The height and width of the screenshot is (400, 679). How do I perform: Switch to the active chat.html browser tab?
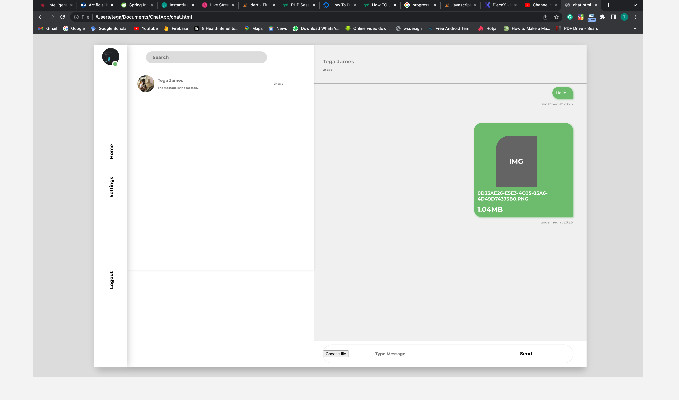click(581, 5)
